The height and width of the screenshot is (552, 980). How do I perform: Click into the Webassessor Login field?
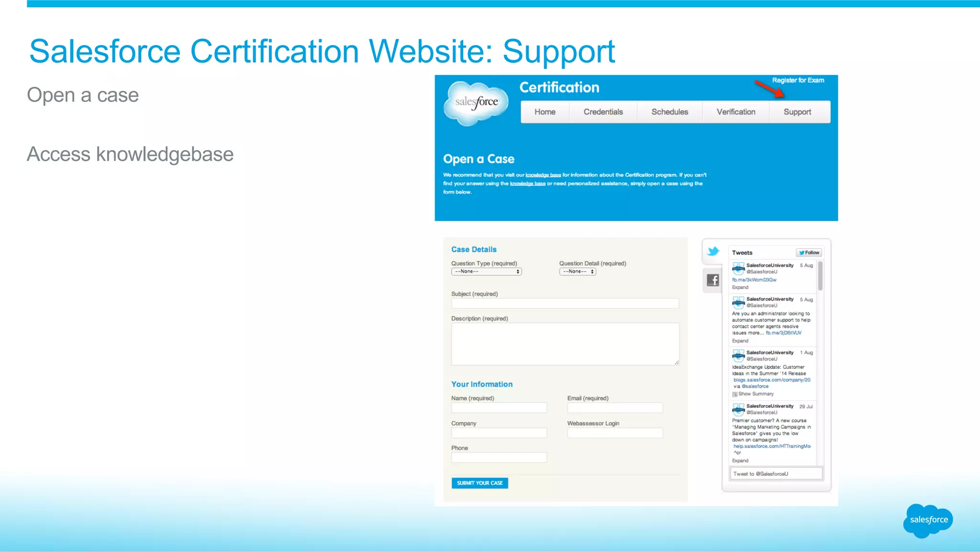(615, 433)
